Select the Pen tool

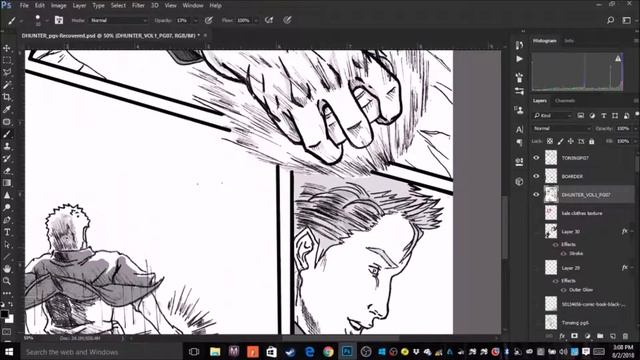click(x=7, y=220)
